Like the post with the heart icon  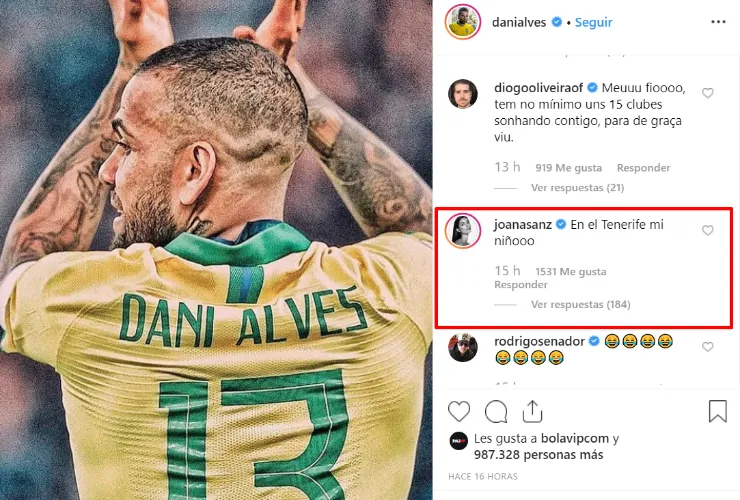[x=459, y=412]
